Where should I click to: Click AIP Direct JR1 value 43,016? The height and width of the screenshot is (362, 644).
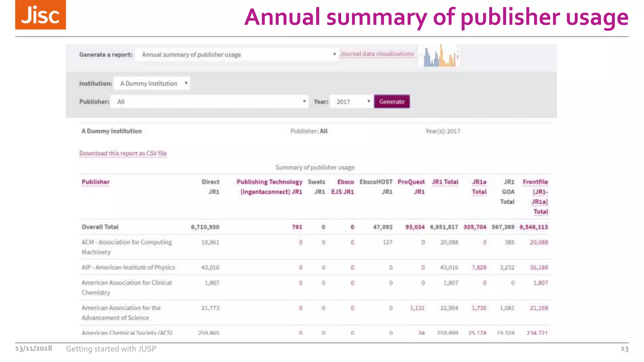pyautogui.click(x=210, y=267)
